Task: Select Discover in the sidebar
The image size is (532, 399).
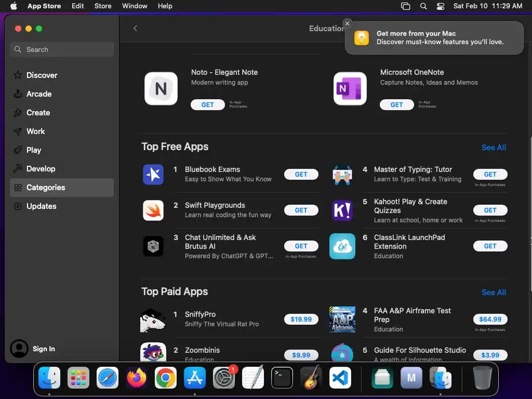Action: coord(62,75)
